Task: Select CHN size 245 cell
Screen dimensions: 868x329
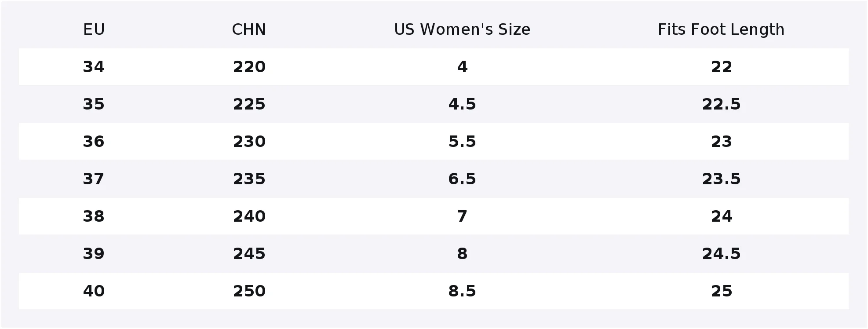Action: point(249,254)
